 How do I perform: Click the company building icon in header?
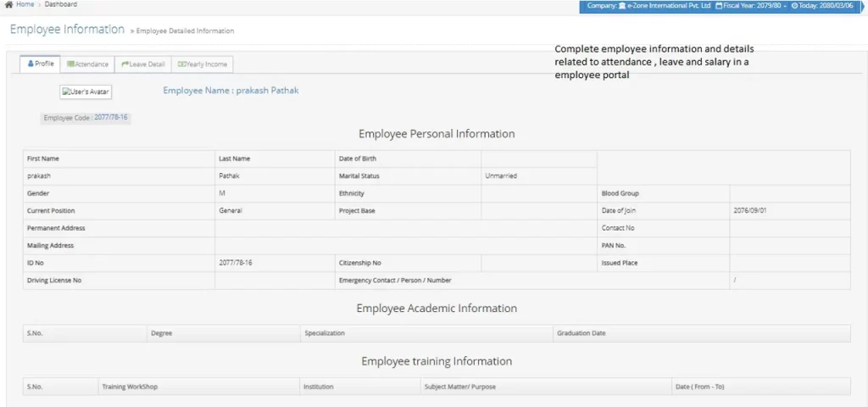624,6
